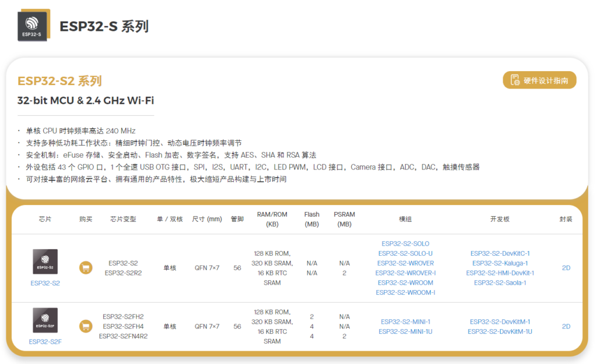The height and width of the screenshot is (364, 597).
Task: Click the 管脚 column header
Action: coord(237,219)
